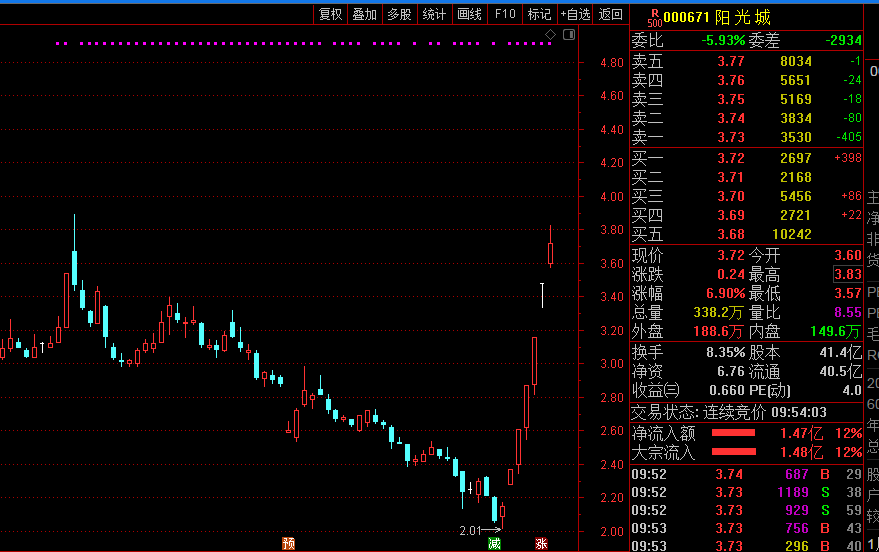Click the orange 预 event marker
Image resolution: width=879 pixels, height=552 pixels.
(288, 544)
